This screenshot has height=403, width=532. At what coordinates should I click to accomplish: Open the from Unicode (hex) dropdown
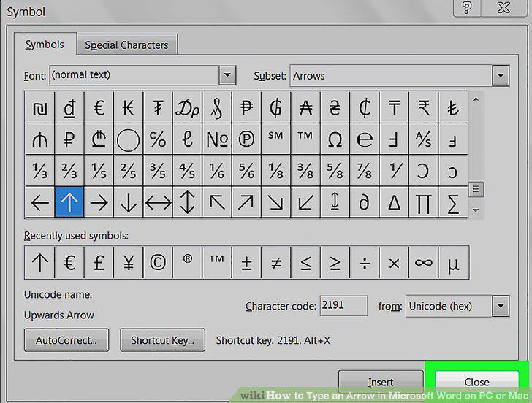[x=501, y=306]
